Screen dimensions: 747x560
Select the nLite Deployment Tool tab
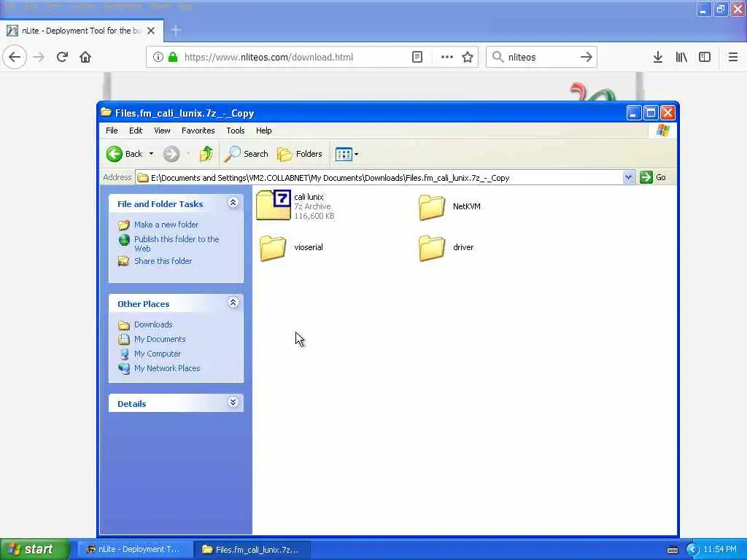coord(82,31)
